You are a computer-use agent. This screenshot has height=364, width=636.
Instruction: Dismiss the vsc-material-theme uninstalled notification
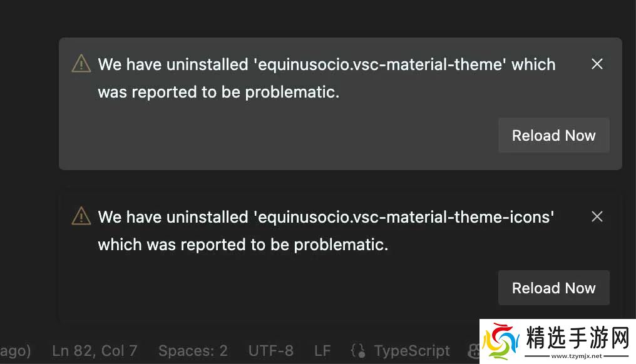(x=597, y=64)
